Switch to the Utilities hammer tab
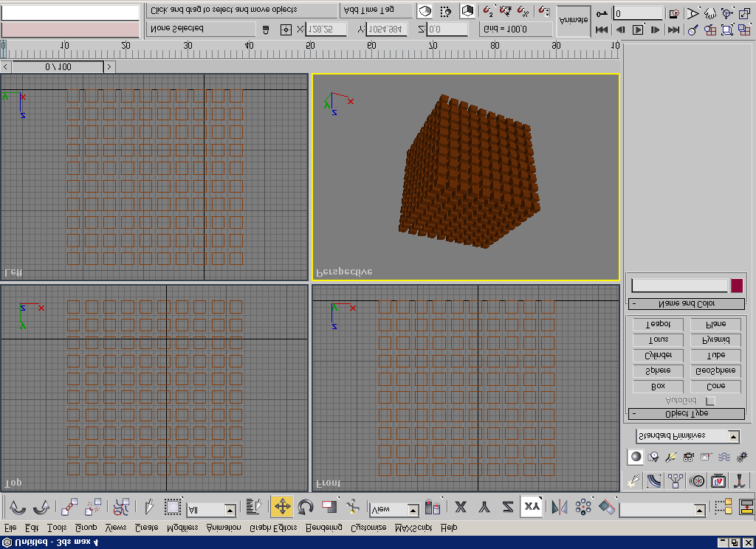This screenshot has width=756, height=549. [x=740, y=480]
